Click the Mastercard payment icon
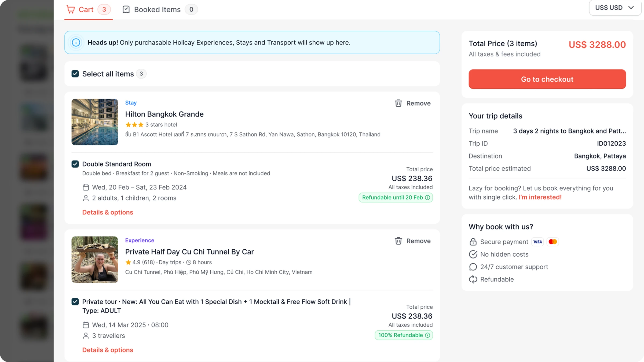The height and width of the screenshot is (362, 644). 552,242
